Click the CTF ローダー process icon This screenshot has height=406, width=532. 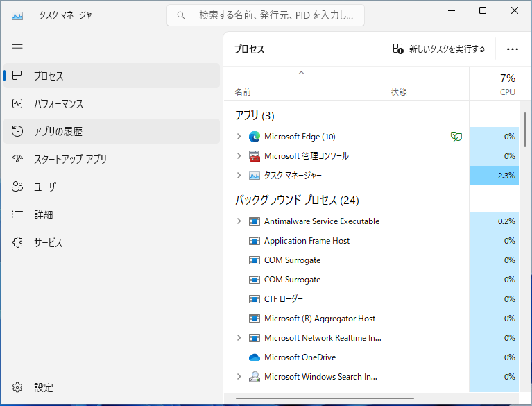click(254, 299)
